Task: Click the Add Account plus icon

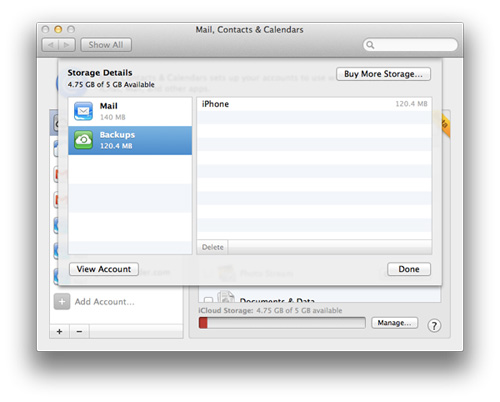Action: coord(62,302)
